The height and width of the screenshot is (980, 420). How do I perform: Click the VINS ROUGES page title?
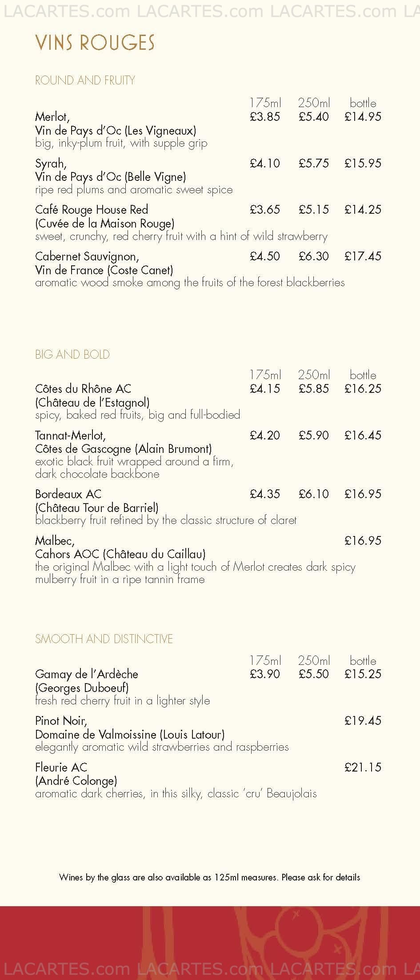point(95,43)
